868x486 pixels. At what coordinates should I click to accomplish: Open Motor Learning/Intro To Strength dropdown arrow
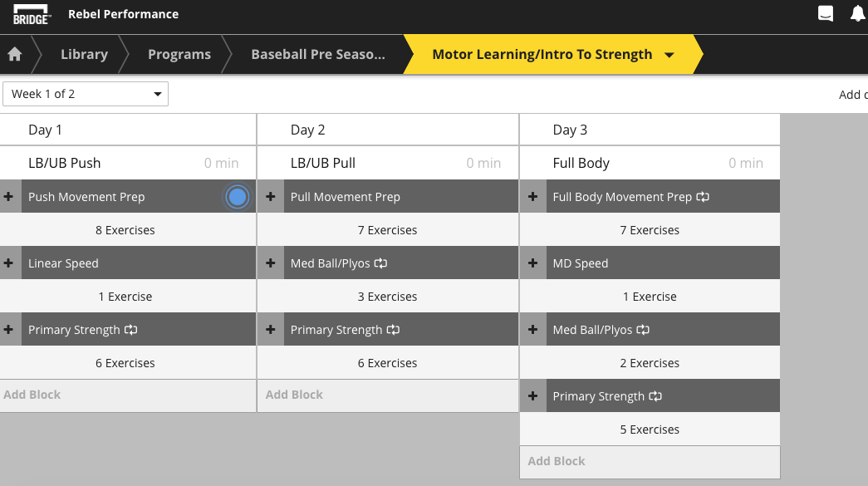pos(669,55)
